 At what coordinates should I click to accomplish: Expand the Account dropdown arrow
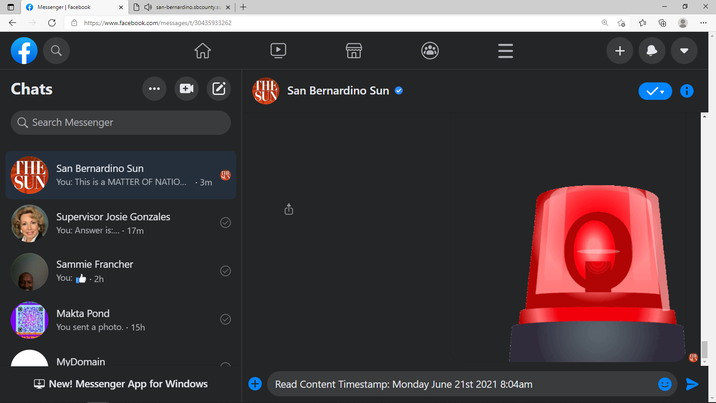[x=684, y=51]
